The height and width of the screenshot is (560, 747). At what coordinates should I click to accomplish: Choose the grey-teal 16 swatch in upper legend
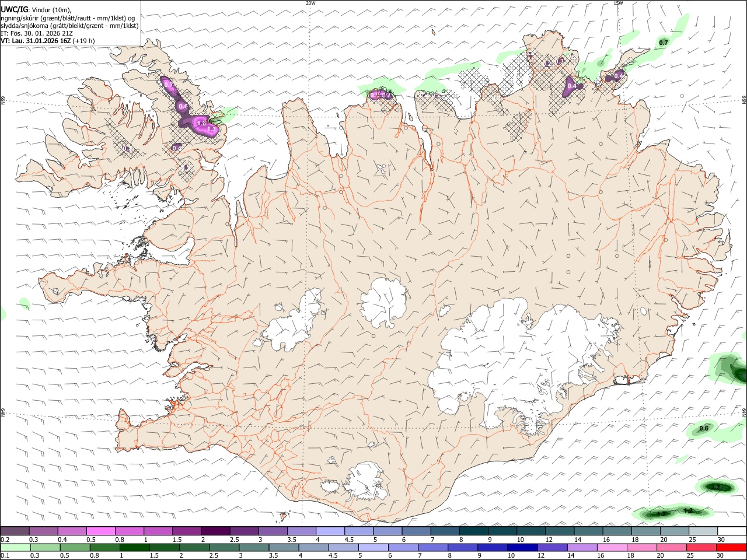point(617,531)
